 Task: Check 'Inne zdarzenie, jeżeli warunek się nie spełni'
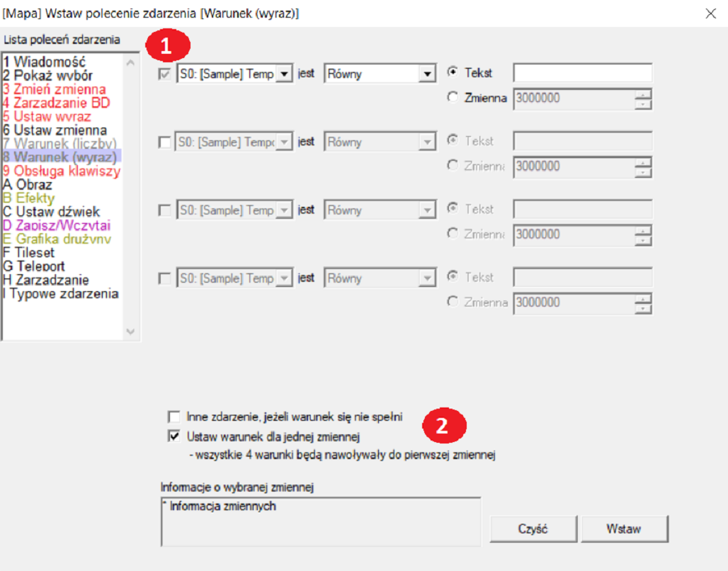[174, 417]
